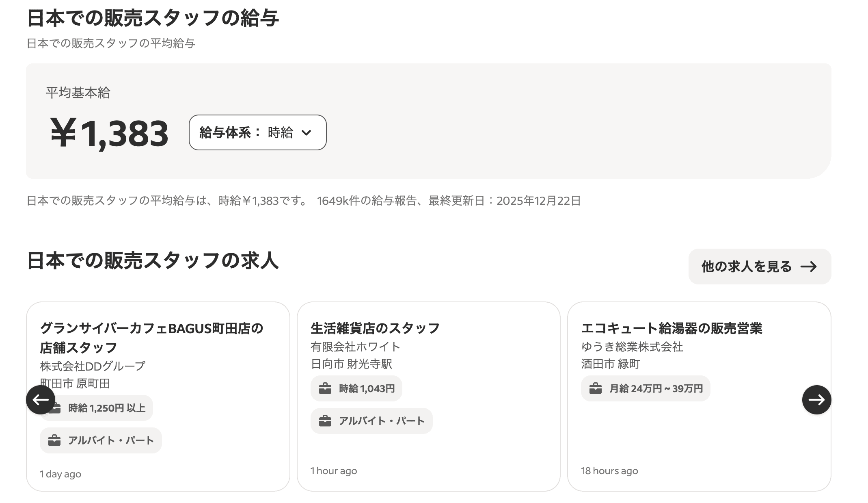
Task: Click briefcase icon in 生活雑貨店 card's アルバイト・パート tag
Action: [325, 421]
